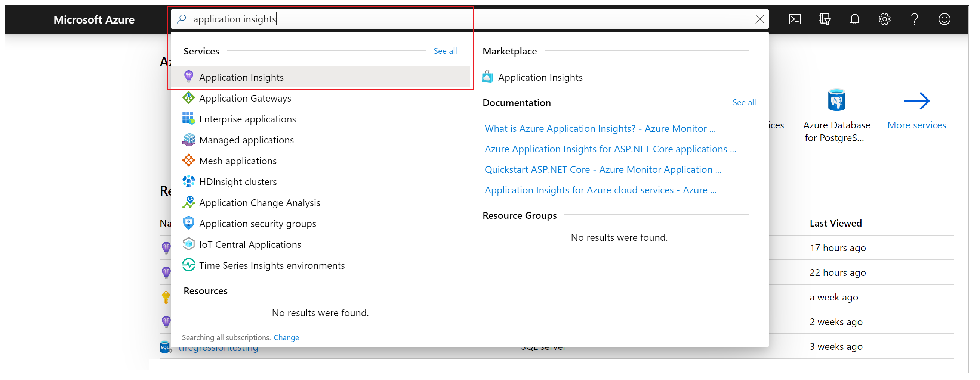
Task: Click the IoT Central Applications icon
Action: tap(188, 244)
